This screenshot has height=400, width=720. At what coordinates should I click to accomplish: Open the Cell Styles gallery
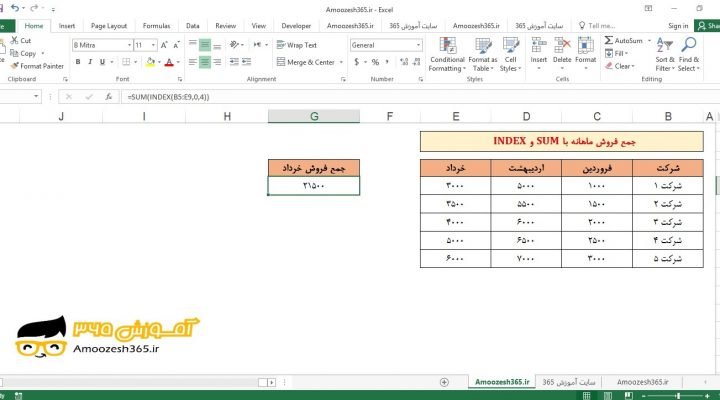click(510, 54)
